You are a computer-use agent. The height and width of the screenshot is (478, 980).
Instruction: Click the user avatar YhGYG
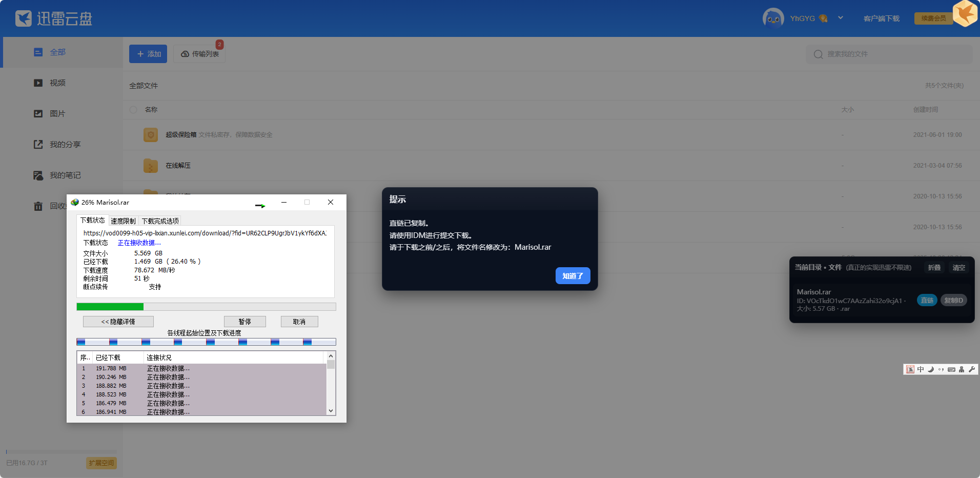[773, 18]
